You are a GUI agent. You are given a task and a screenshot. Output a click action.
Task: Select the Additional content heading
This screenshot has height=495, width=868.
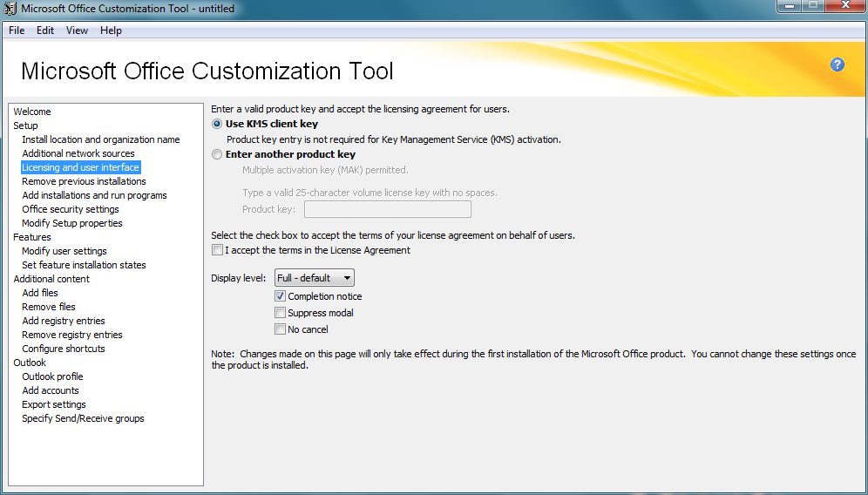[51, 279]
